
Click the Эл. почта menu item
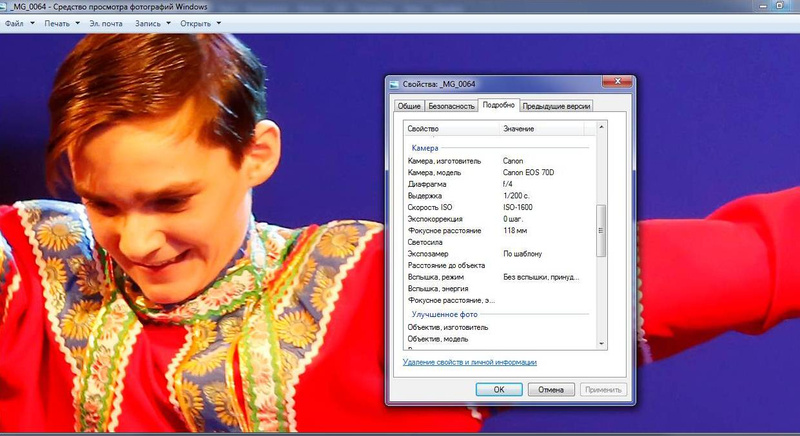(x=107, y=22)
